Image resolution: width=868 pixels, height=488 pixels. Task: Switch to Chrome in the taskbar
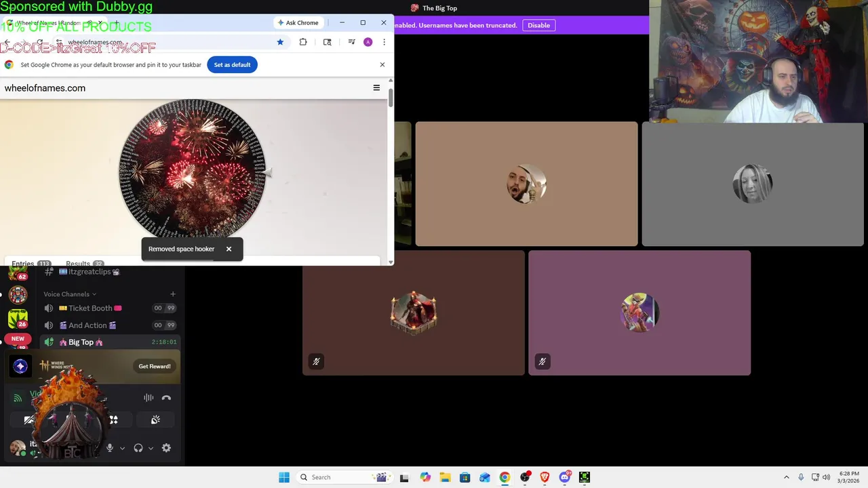505,477
